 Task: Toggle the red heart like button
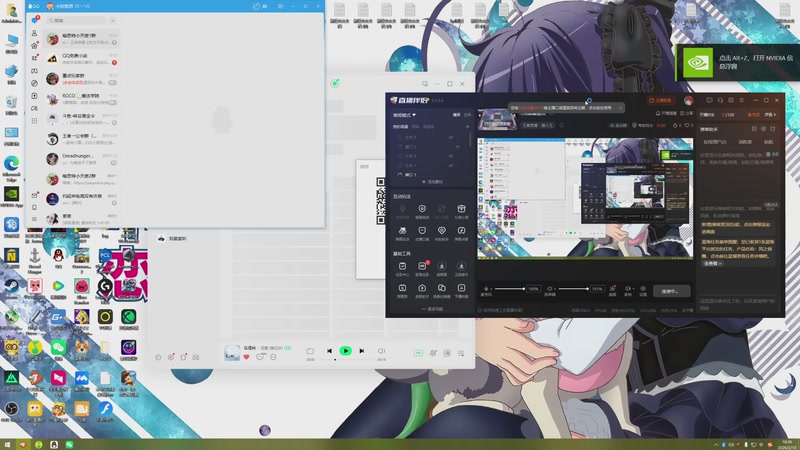pyautogui.click(x=246, y=357)
